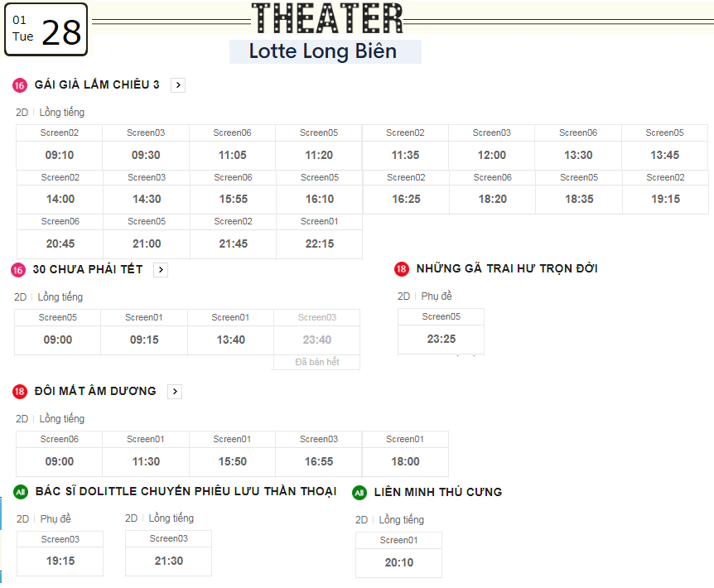Click All-ages badge of Bác Sĩ Dolittle

tap(21, 492)
